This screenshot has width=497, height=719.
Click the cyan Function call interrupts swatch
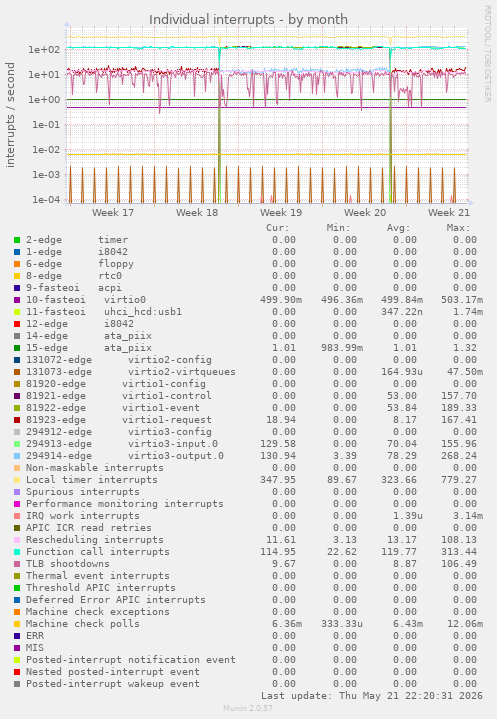pyautogui.click(x=17, y=552)
